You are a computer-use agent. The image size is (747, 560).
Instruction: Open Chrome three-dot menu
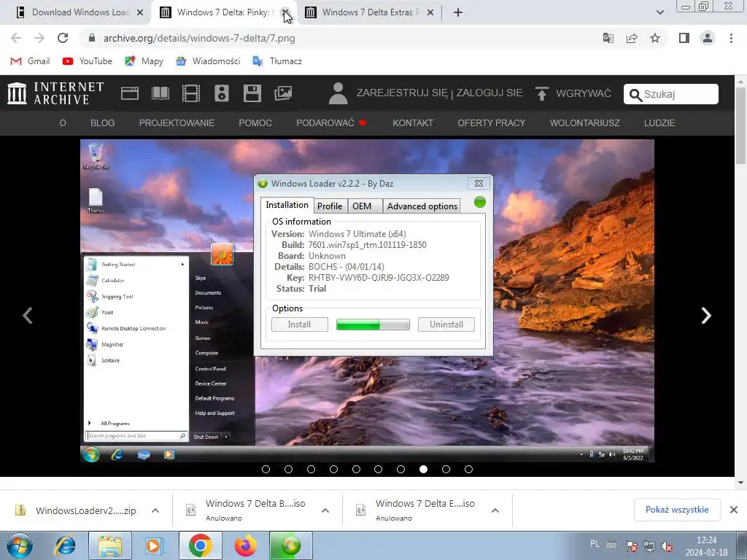click(731, 38)
